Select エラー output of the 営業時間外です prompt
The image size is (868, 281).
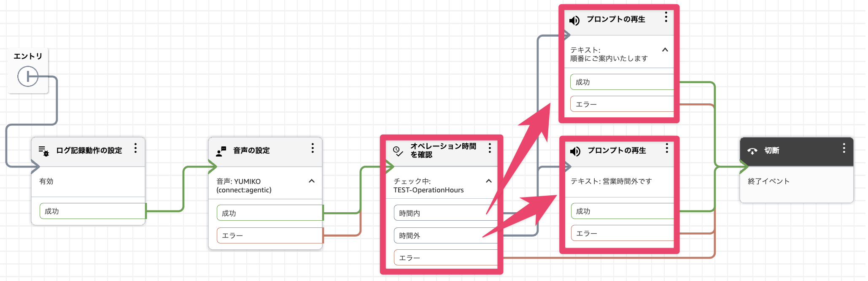(623, 233)
